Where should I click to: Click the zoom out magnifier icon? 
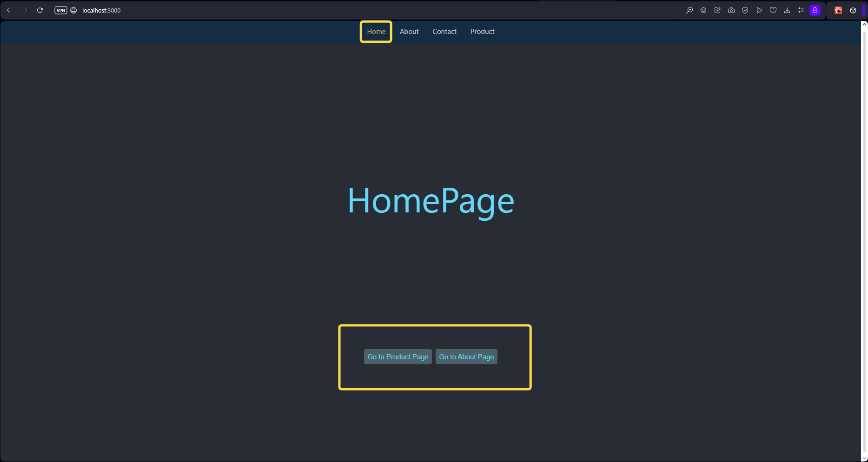[689, 10]
